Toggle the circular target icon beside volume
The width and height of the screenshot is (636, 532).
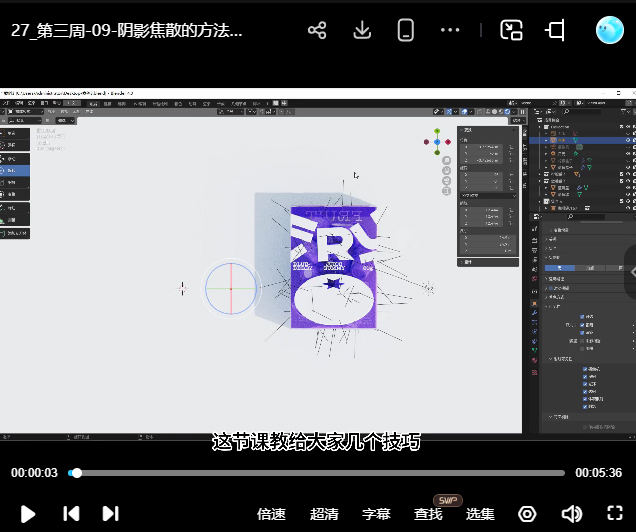tap(528, 513)
